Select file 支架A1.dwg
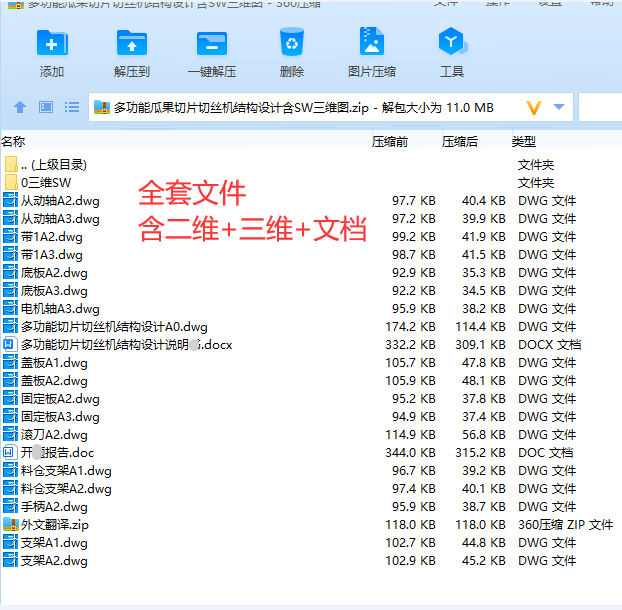This screenshot has height=610, width=622. click(x=54, y=543)
